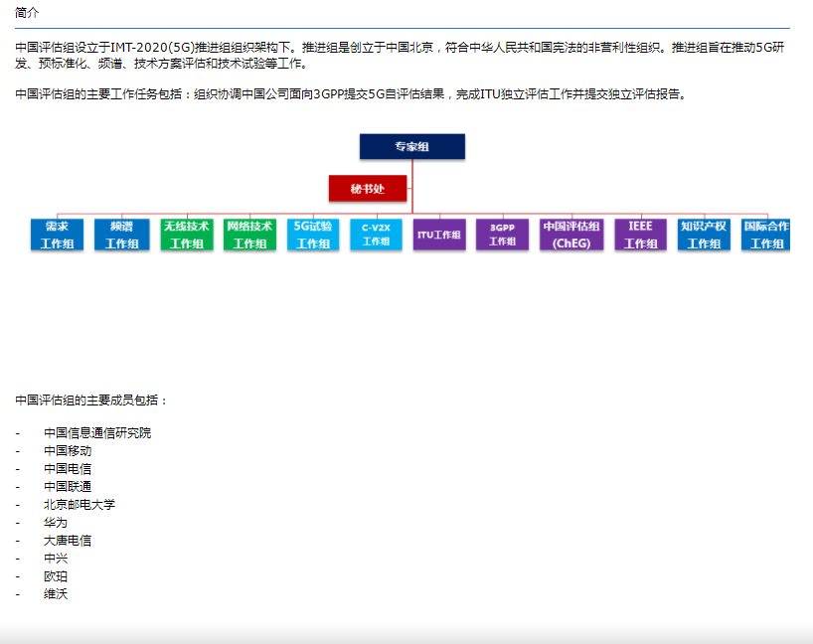Click the green 网络技术工作组 box
This screenshot has width=813, height=644.
[x=249, y=235]
